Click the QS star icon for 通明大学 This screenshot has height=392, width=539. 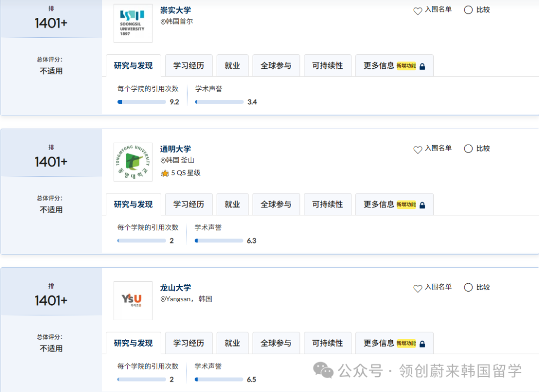[165, 173]
